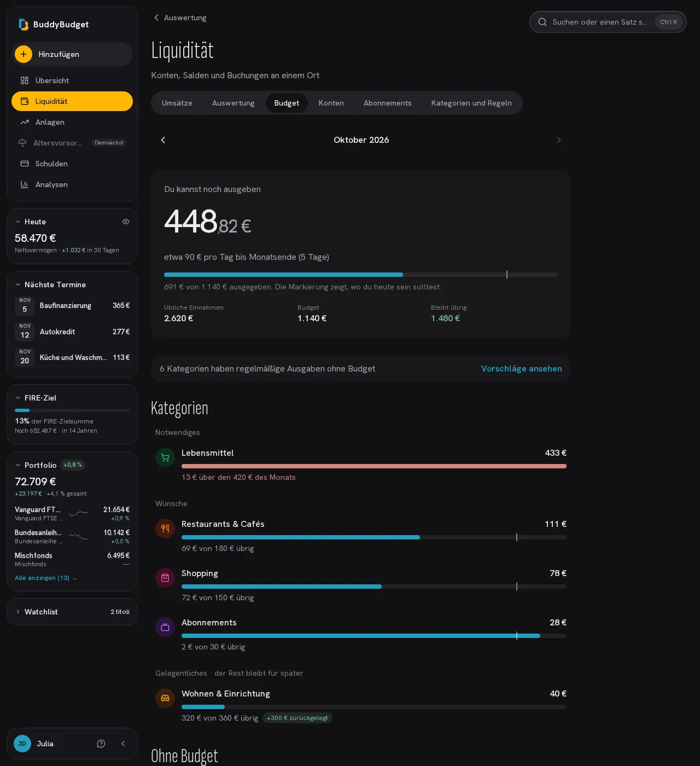Click the Mischfonds portfolio row

[x=72, y=559]
